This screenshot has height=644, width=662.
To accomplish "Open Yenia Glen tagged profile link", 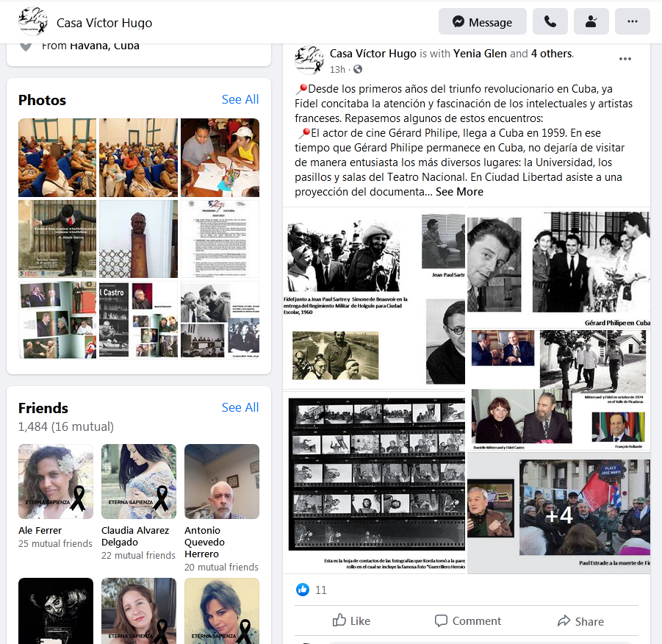I will pyautogui.click(x=480, y=54).
